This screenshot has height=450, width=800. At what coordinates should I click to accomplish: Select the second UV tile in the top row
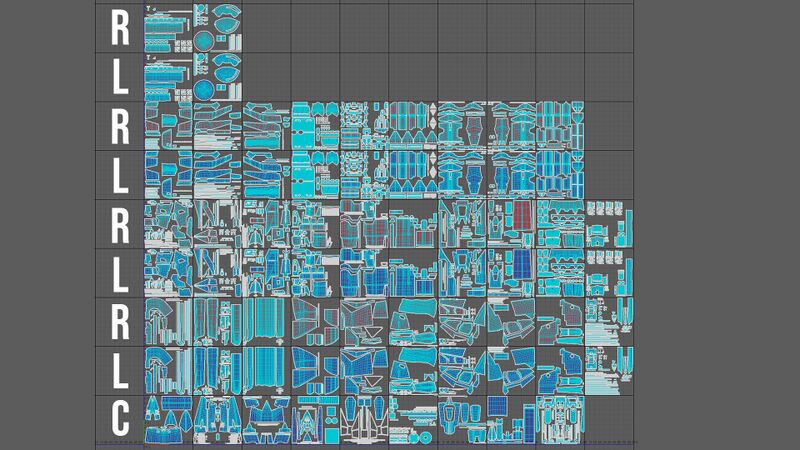point(217,27)
